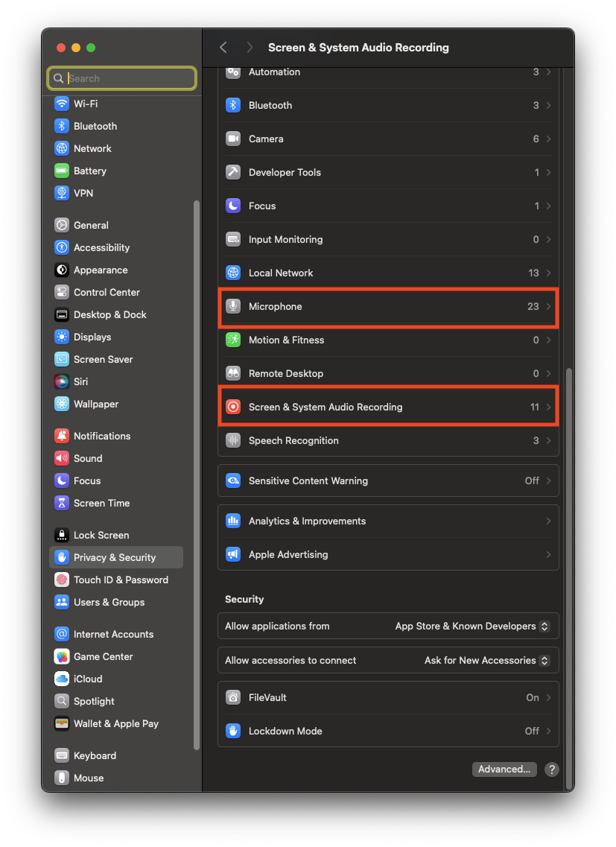Click the Sound speaker icon
616x847 pixels.
pos(62,458)
